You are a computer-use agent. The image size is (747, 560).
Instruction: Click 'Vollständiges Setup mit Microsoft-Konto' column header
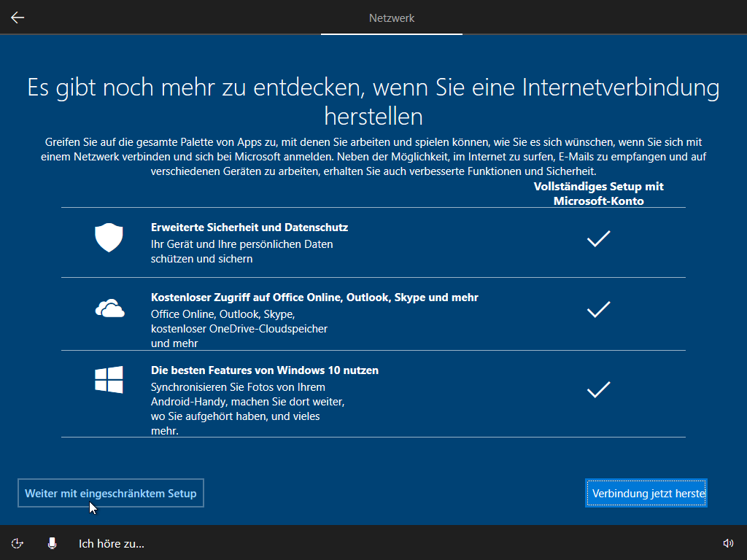pyautogui.click(x=598, y=193)
